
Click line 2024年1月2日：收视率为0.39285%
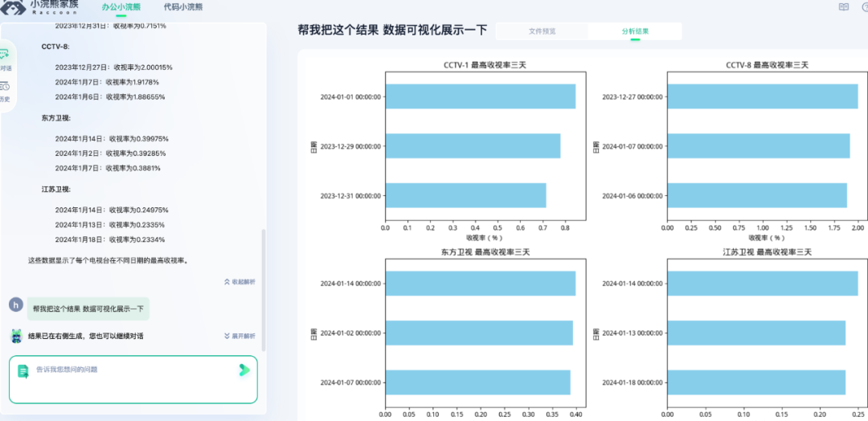point(110,153)
